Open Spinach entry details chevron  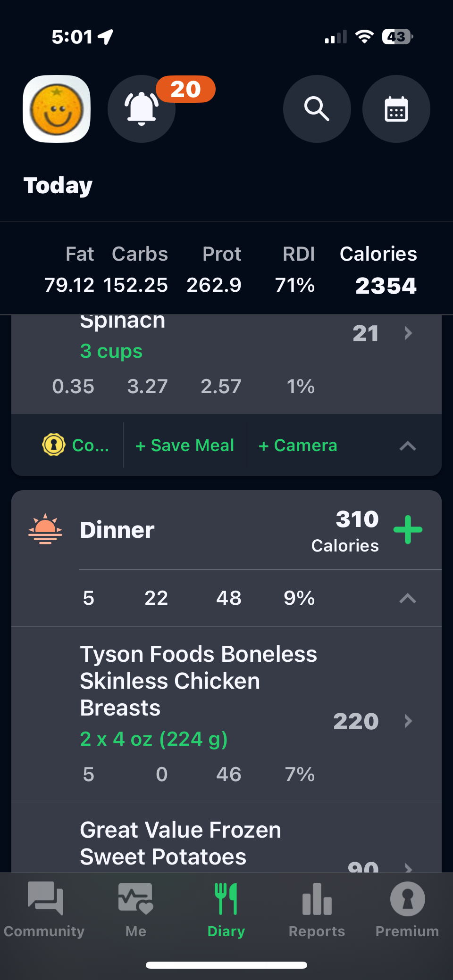pos(408,333)
